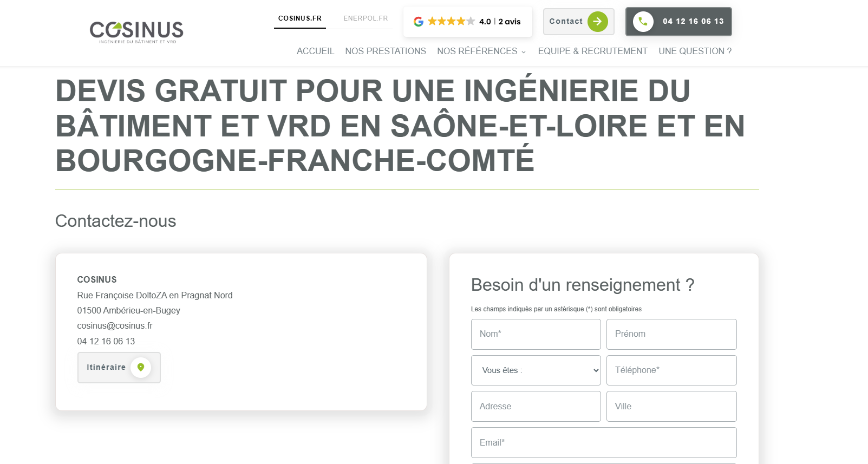Viewport: 868px width, 464px height.
Task: Open the 'Vous êtes :' dropdown
Action: pyautogui.click(x=536, y=370)
